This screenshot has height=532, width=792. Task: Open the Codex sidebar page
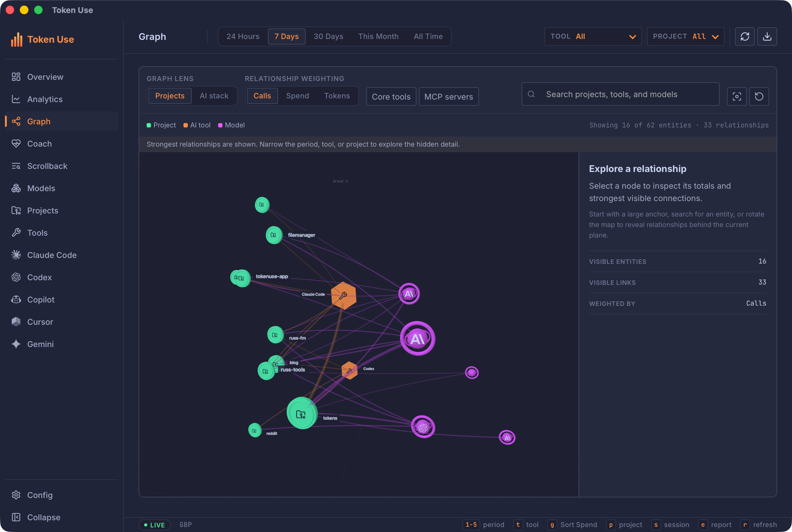pos(62,277)
